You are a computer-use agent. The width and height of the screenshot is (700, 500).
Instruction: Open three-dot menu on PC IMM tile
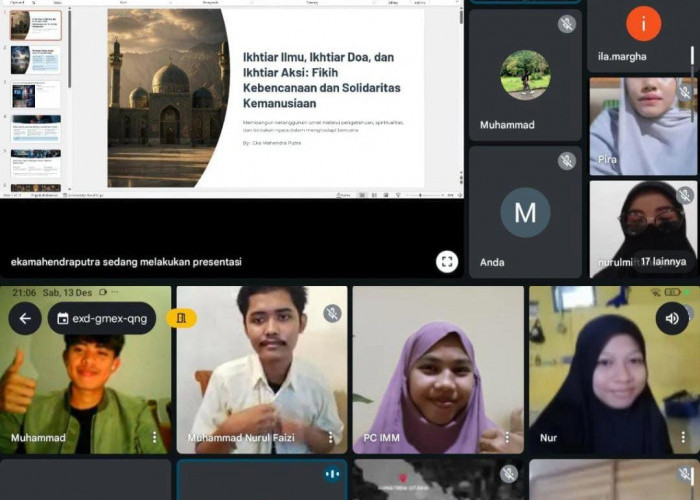tap(507, 438)
